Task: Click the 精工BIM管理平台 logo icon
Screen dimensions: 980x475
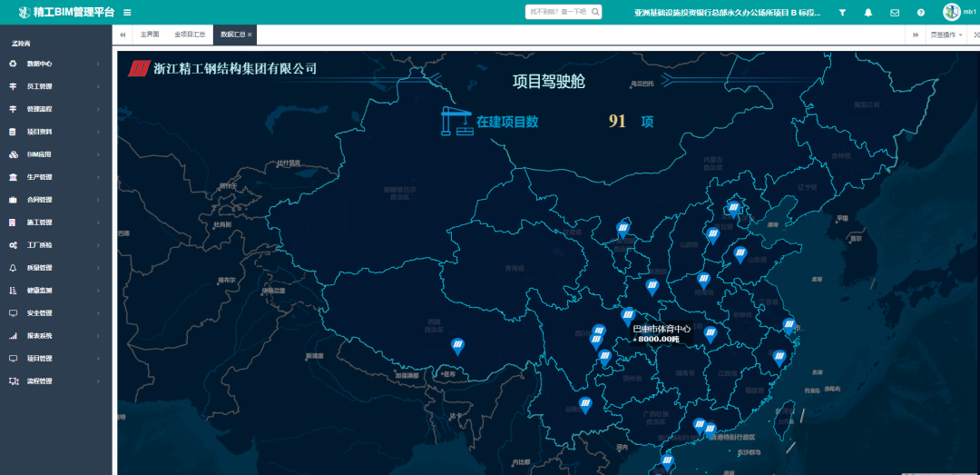Action: [24, 12]
